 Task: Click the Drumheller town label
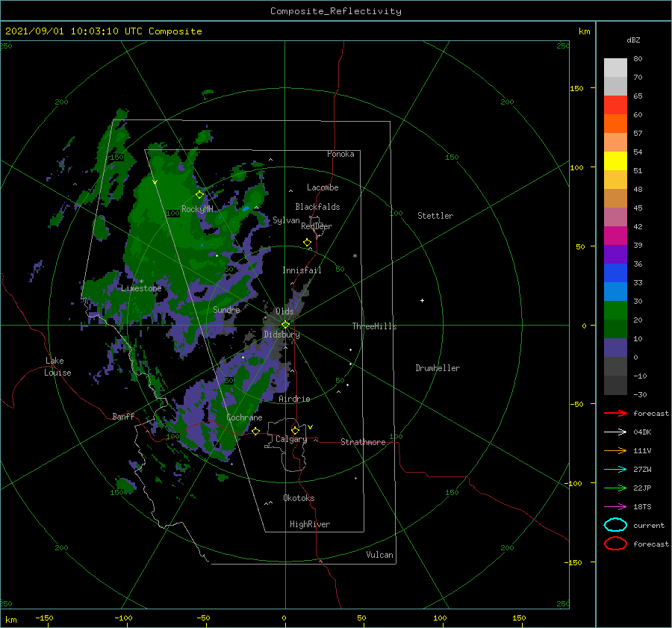click(438, 368)
